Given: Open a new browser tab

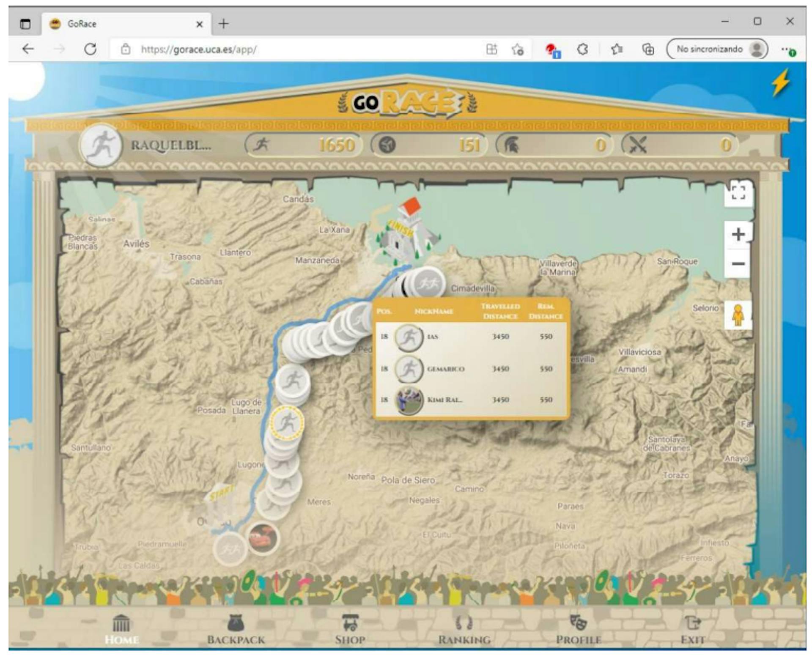Looking at the screenshot, I should click(x=224, y=24).
